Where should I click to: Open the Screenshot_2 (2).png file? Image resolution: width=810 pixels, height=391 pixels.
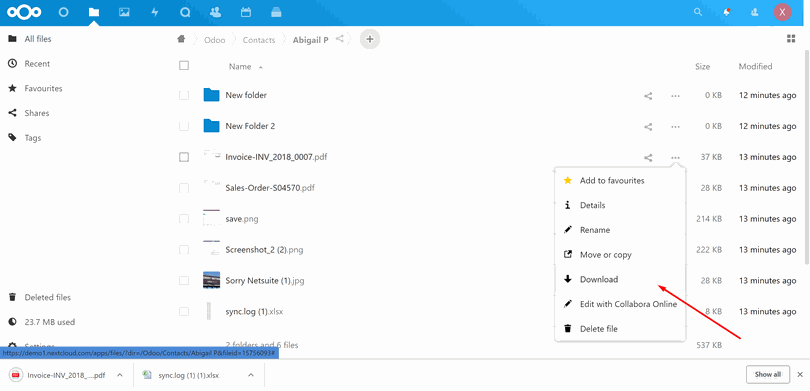click(x=264, y=250)
